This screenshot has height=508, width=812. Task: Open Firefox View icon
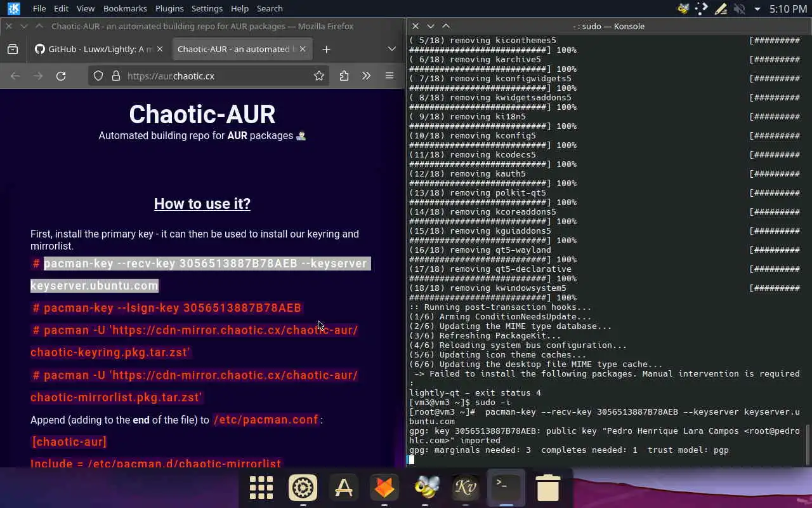(x=13, y=49)
